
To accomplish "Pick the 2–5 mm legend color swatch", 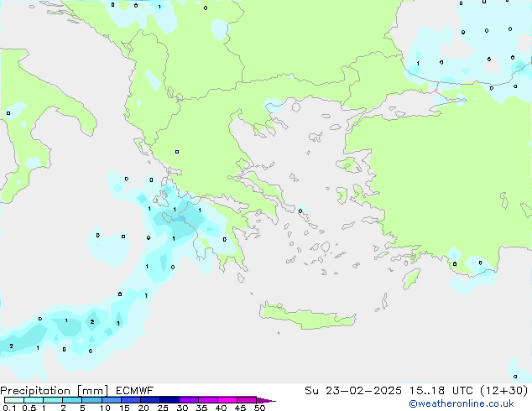I will coord(72,400).
